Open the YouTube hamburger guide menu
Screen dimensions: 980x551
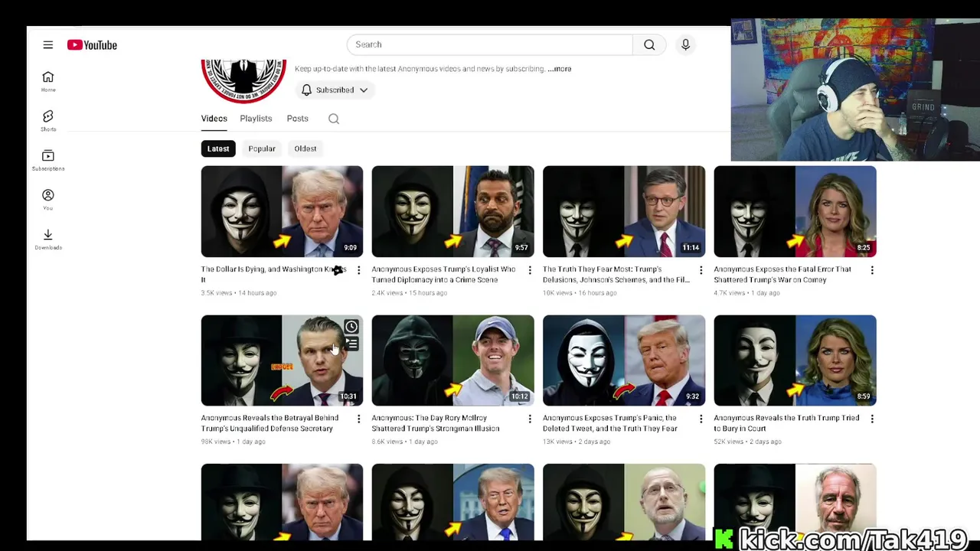pos(47,45)
